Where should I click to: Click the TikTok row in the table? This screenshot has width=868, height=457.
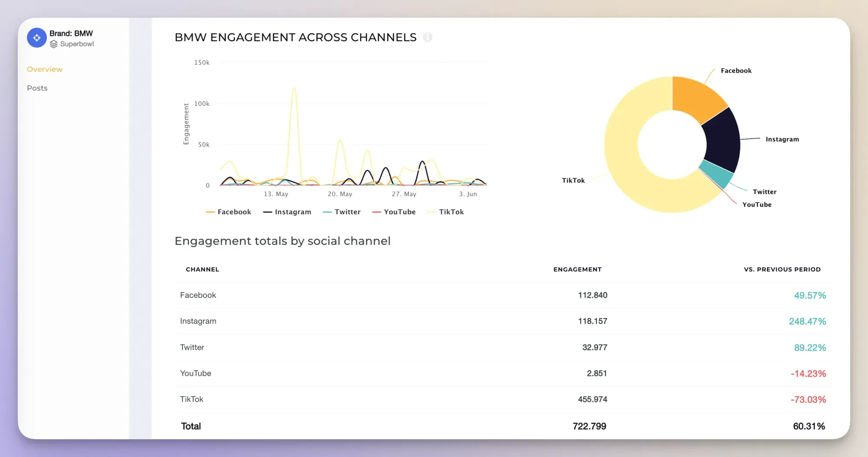tap(503, 400)
